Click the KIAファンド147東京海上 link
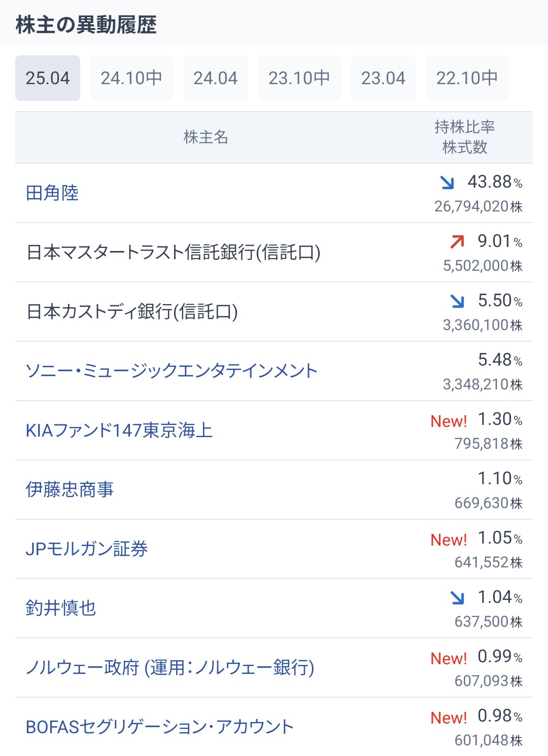548x756 pixels. tap(119, 430)
